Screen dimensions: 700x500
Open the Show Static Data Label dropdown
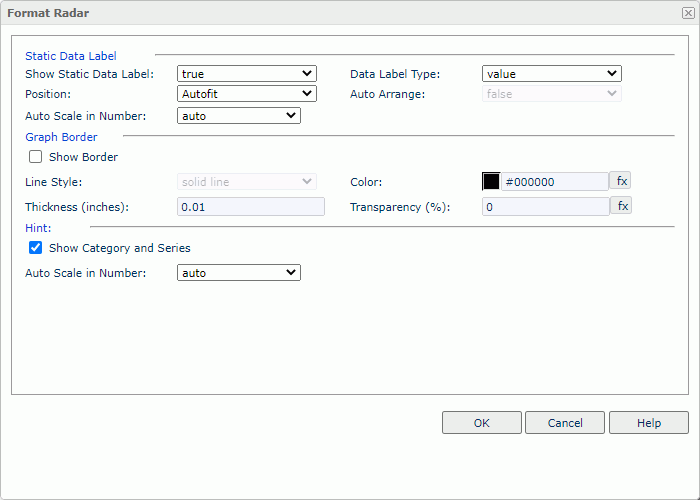[x=247, y=74]
